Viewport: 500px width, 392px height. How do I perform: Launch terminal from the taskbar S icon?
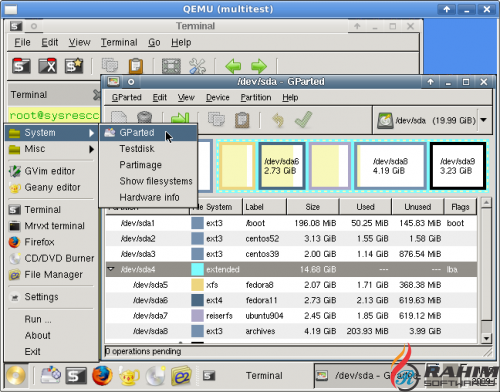[x=76, y=376]
